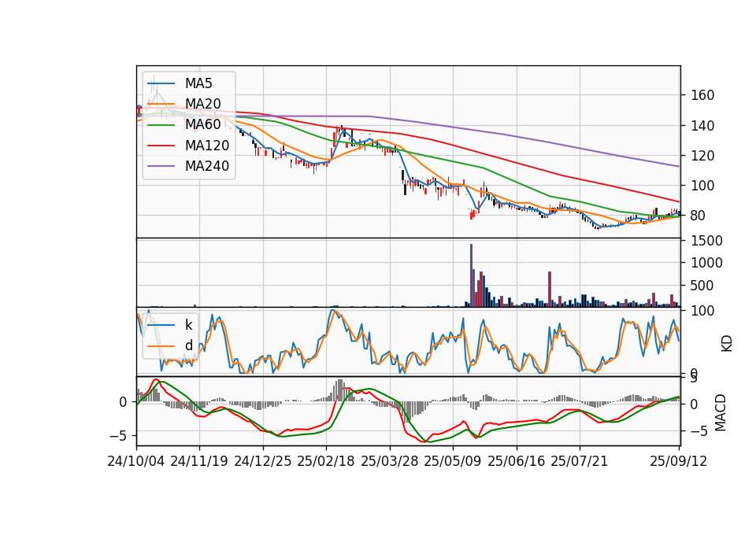Click the 25/06/16 date axis label

click(x=517, y=461)
